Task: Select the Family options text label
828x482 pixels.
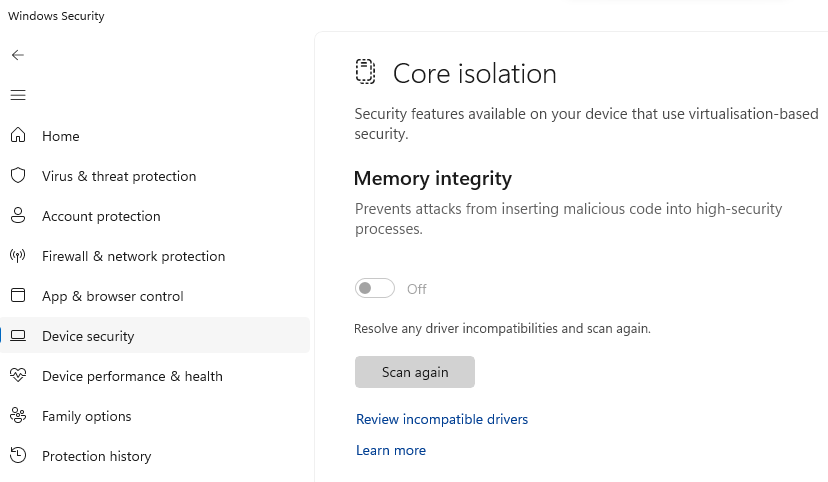Action: coord(87,416)
